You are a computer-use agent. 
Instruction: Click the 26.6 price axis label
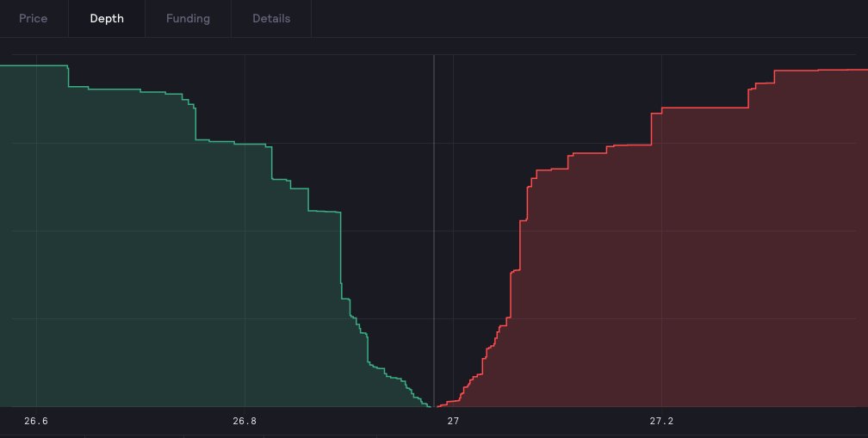tap(36, 421)
